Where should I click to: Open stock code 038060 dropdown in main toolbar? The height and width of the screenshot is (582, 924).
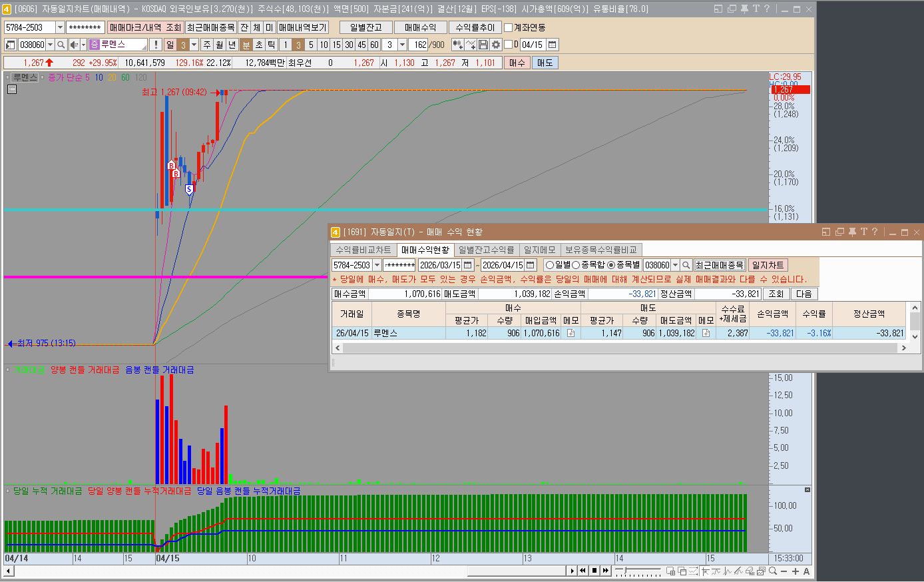point(50,45)
